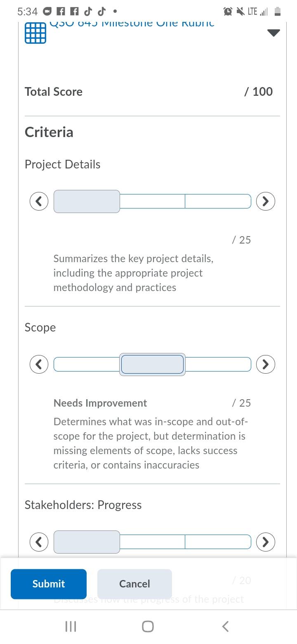Go to next level for Project Details
297x644 pixels.
tap(266, 201)
